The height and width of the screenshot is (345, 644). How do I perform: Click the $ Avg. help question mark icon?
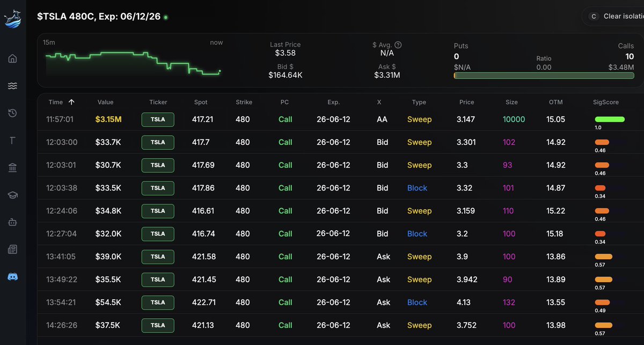(x=398, y=45)
